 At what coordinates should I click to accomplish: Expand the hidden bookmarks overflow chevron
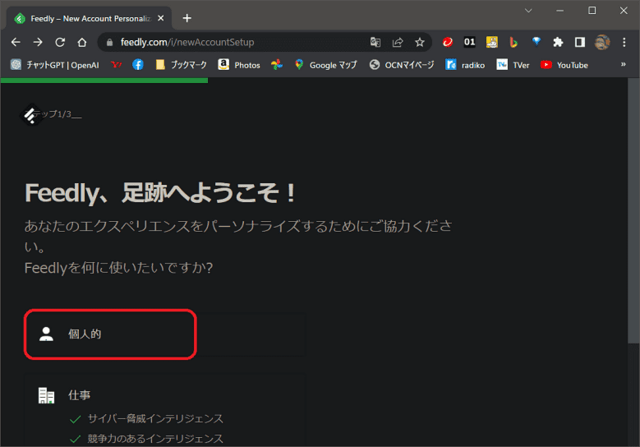tap(623, 65)
